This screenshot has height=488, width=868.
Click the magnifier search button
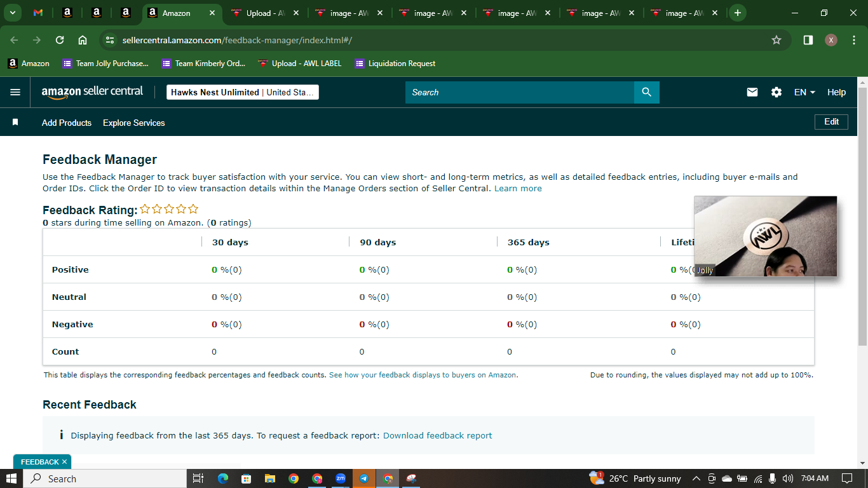tap(647, 92)
